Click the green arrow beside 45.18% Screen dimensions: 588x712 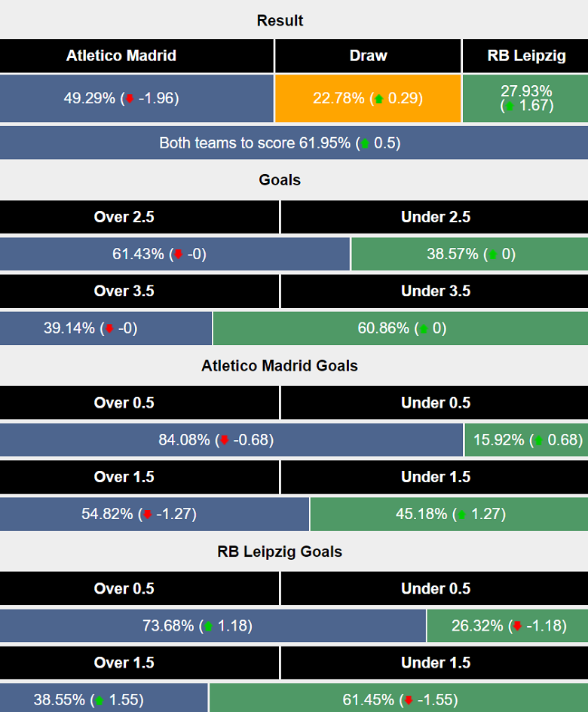click(x=461, y=515)
